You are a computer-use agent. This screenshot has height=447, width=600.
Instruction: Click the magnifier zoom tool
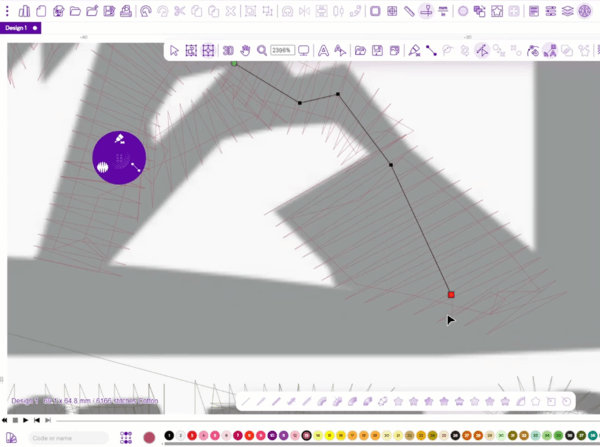coord(261,50)
